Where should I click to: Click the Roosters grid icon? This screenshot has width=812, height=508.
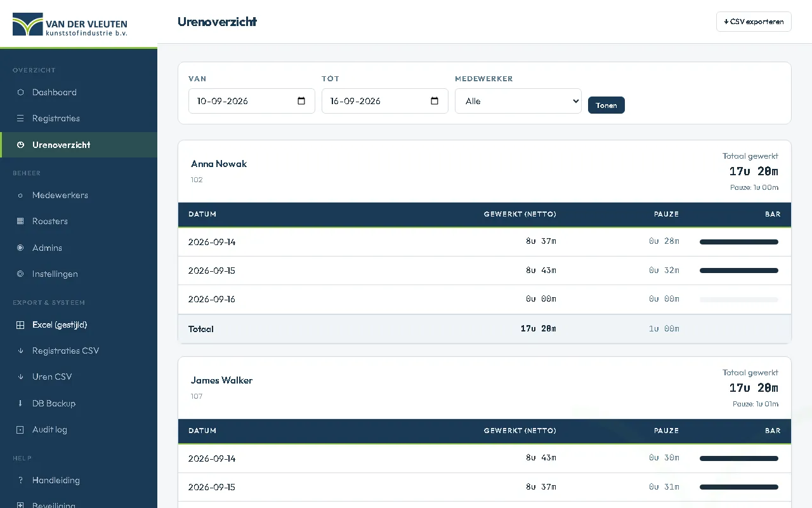(x=20, y=221)
